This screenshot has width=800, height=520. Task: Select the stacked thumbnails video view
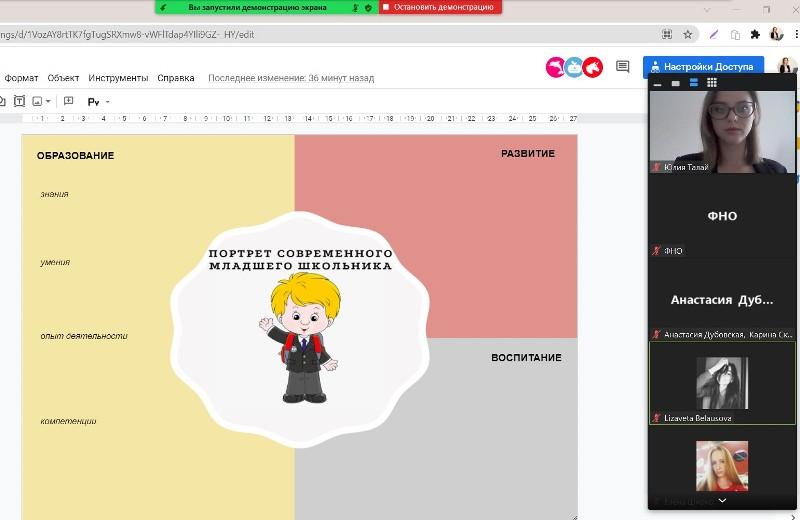coord(694,83)
